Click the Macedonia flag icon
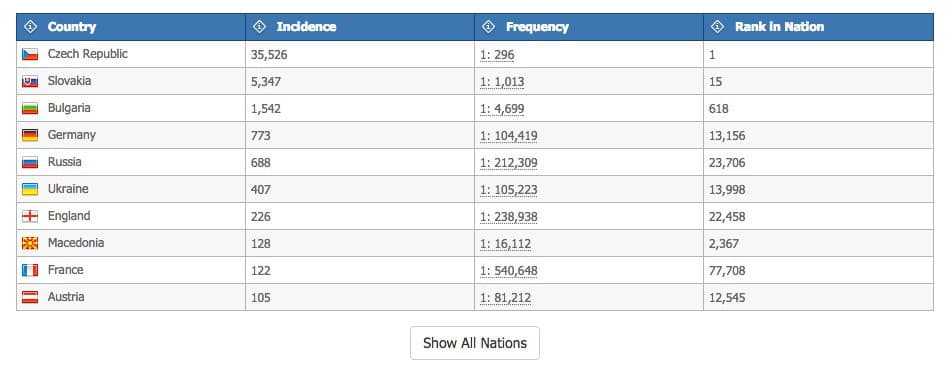Screen dimensions: 950x372 (x=30, y=243)
